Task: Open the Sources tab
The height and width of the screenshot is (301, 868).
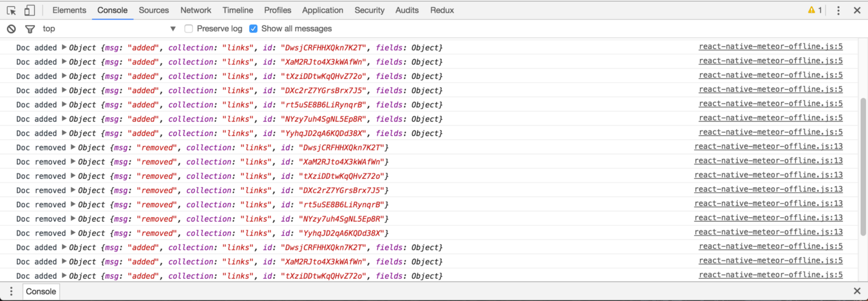Action: tap(154, 10)
